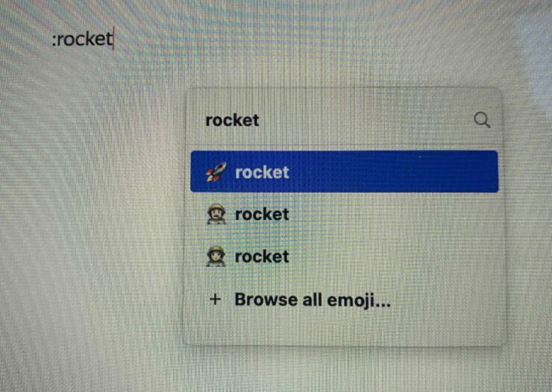Click the rocket ship emoji icon

coord(216,172)
